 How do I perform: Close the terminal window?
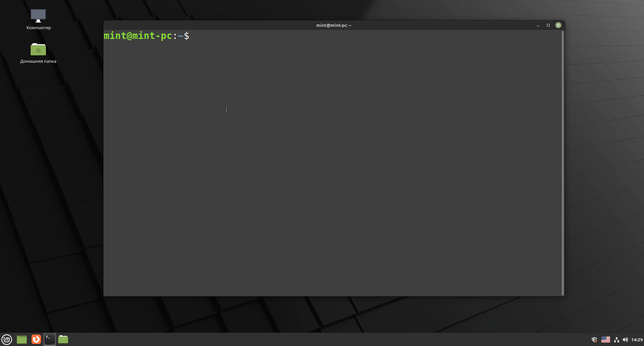(x=558, y=25)
